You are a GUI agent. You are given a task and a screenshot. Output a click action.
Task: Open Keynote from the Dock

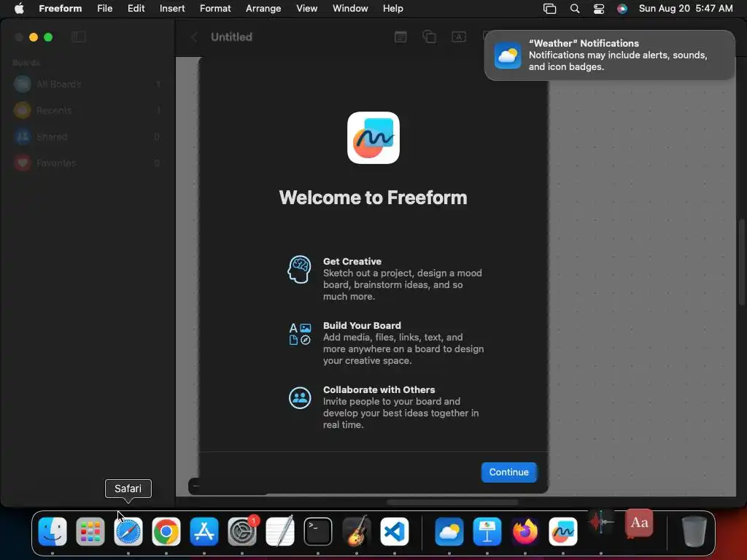tap(487, 532)
